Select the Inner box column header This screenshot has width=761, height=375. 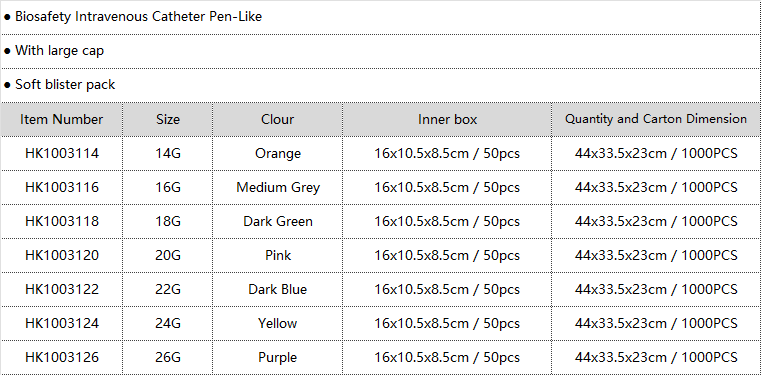pyautogui.click(x=447, y=119)
